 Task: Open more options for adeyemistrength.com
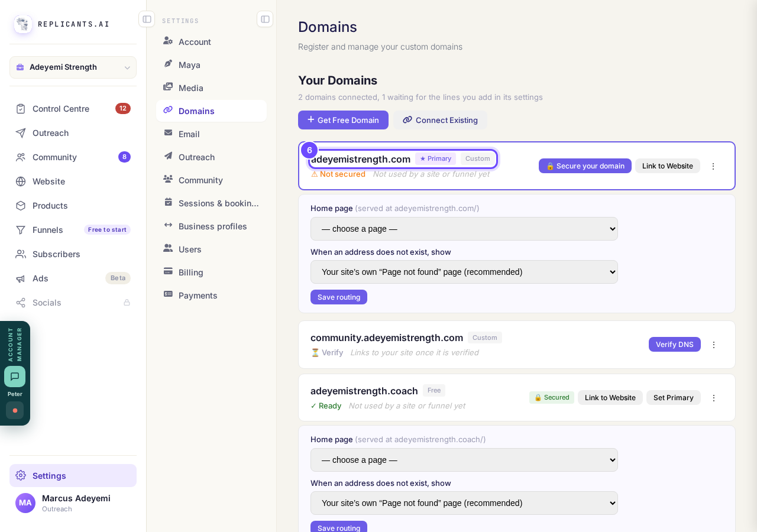click(x=713, y=166)
